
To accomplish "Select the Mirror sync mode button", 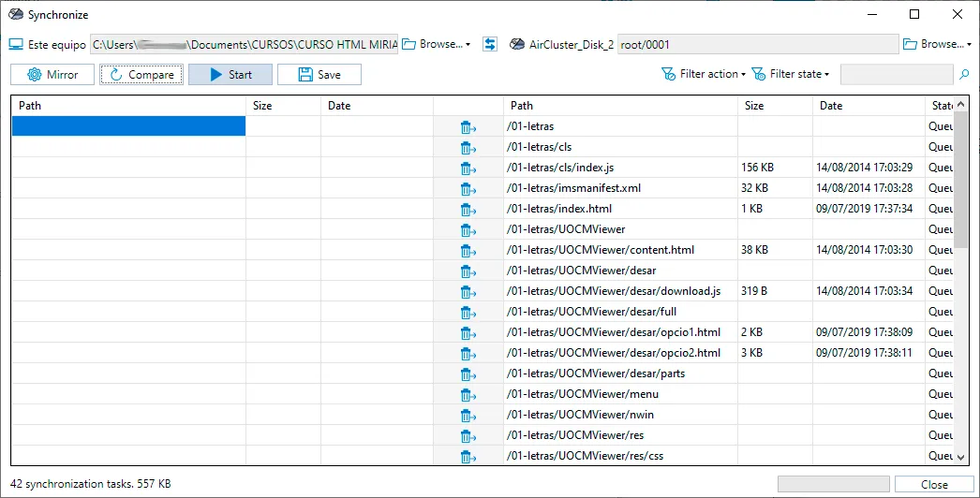I will (x=52, y=74).
